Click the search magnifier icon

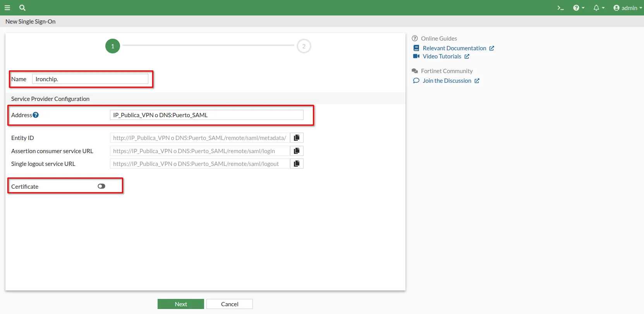(x=22, y=8)
